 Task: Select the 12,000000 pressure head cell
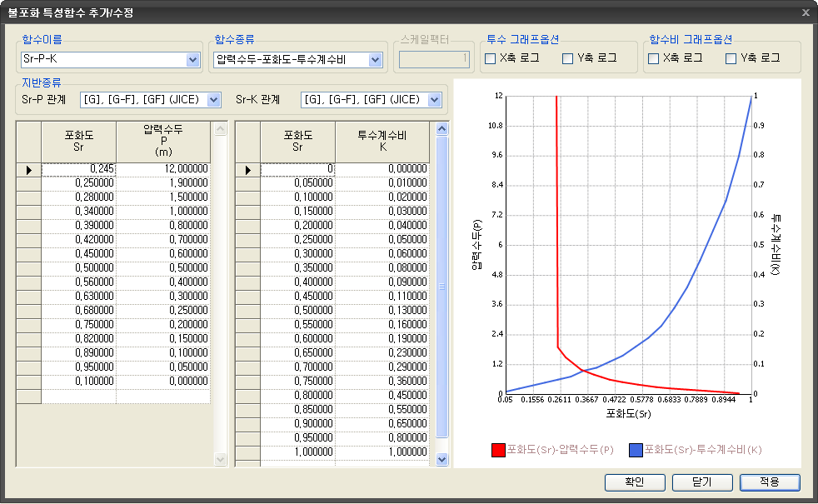(x=163, y=169)
